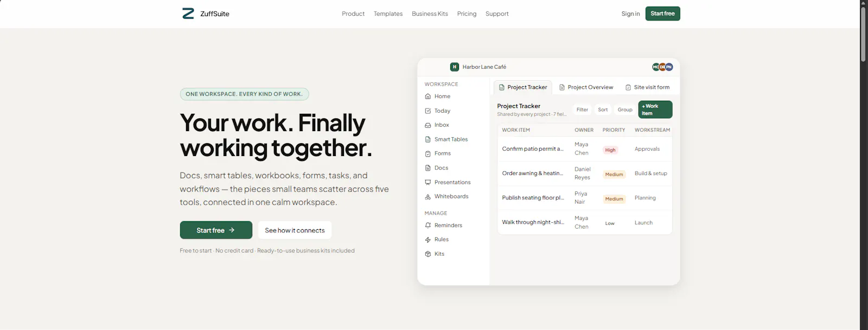Click the ZuffSuite brand name

(215, 14)
